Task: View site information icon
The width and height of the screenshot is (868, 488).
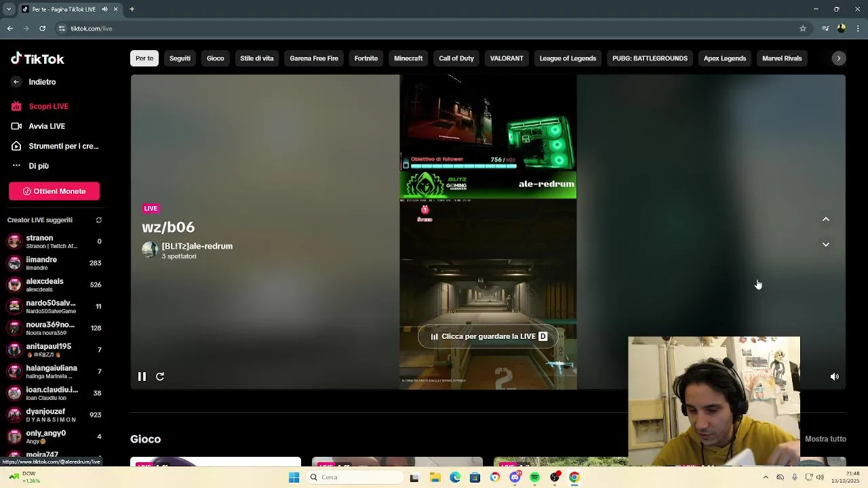Action: click(x=62, y=28)
